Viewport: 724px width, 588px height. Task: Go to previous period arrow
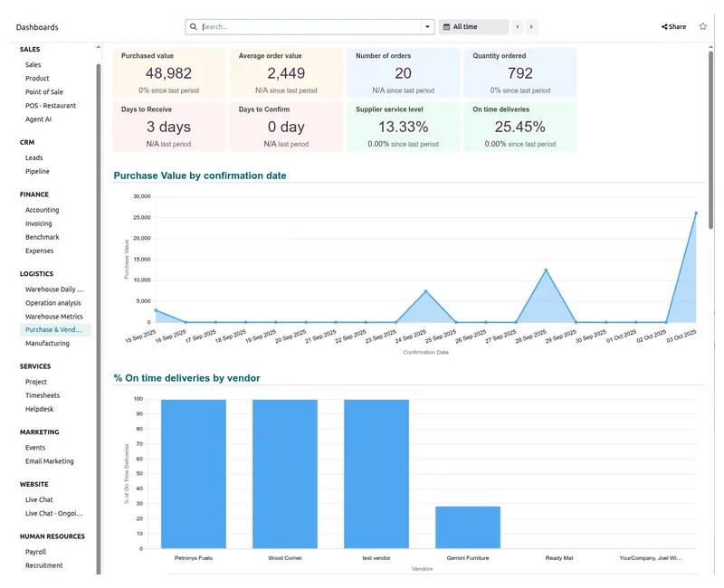[517, 27]
